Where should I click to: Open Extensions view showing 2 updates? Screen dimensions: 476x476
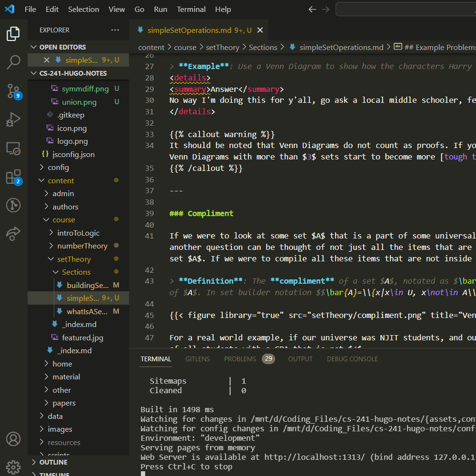(x=13, y=177)
